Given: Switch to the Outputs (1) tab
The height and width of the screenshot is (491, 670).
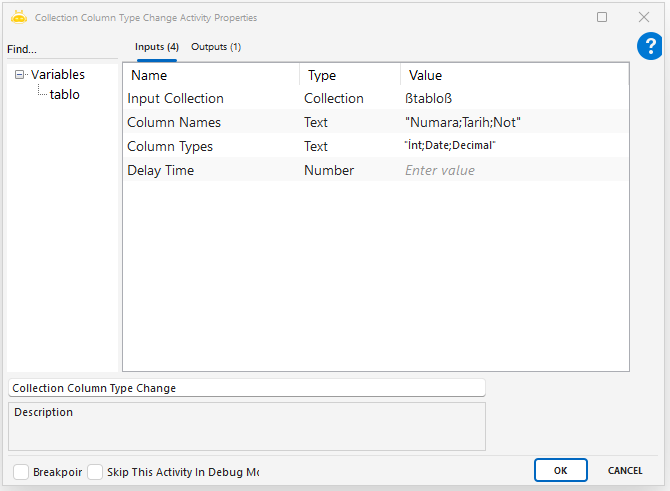Looking at the screenshot, I should coord(216,47).
